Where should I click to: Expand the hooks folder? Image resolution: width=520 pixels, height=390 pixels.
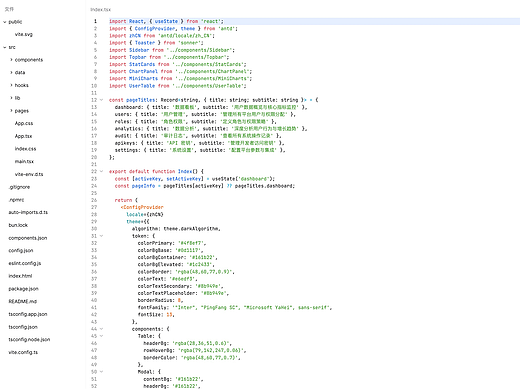[11, 85]
